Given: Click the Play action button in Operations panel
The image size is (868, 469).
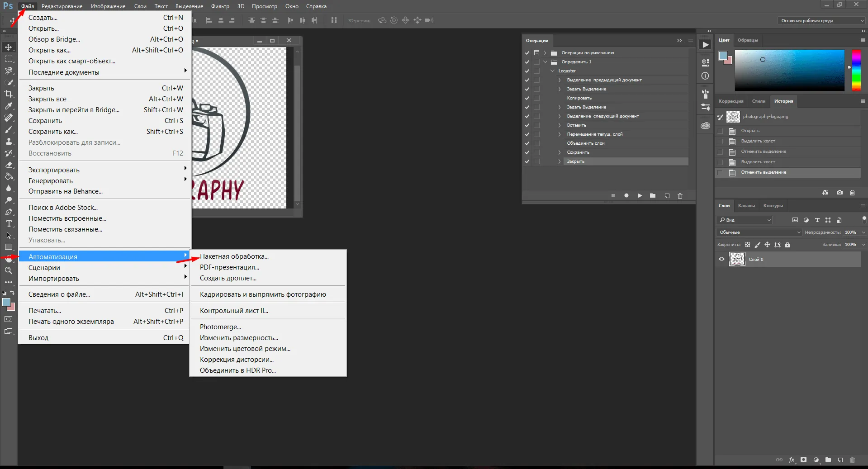Looking at the screenshot, I should (640, 196).
